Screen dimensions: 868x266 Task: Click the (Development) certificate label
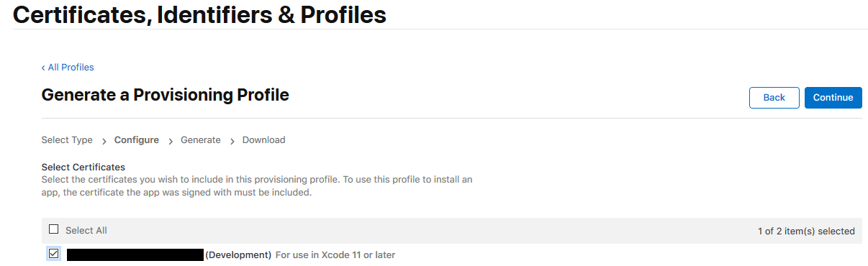(x=238, y=254)
